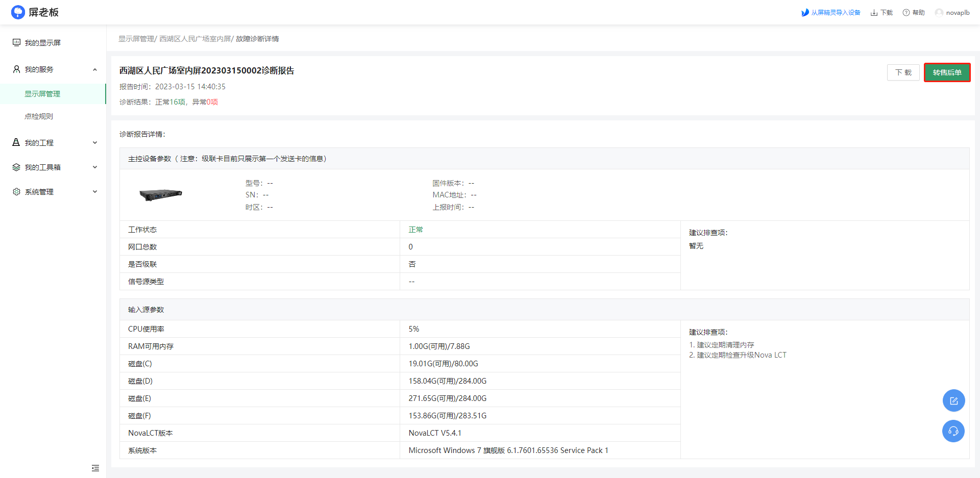The height and width of the screenshot is (478, 980).
Task: Click the 帮助 link text
Action: click(x=918, y=13)
